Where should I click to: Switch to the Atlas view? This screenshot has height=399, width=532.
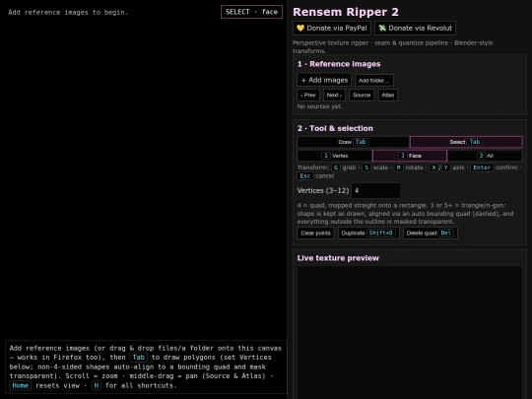click(388, 95)
